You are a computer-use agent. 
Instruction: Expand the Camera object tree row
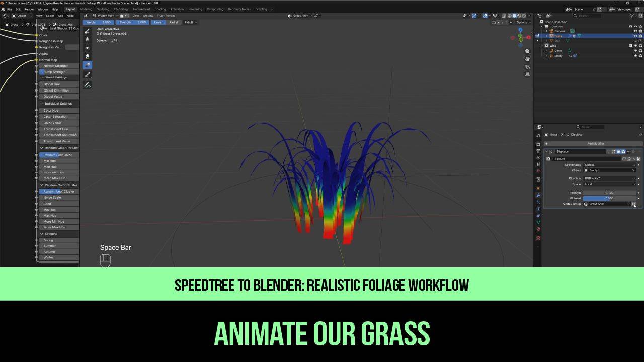coord(546,31)
